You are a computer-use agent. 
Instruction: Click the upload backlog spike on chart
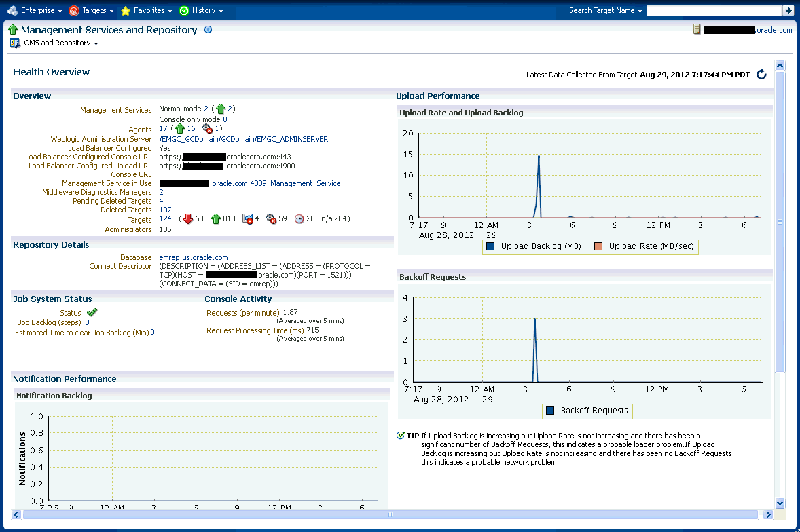coord(539,187)
